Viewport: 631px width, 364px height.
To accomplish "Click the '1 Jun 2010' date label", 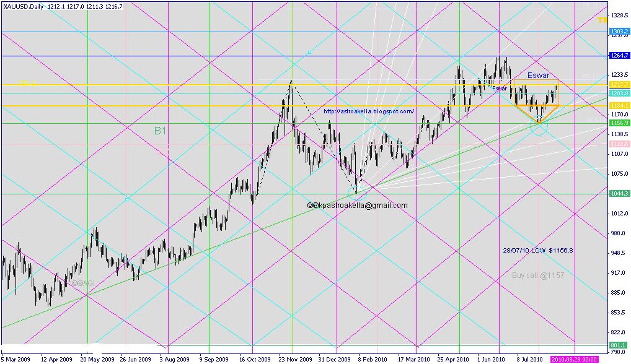I will pos(491,359).
